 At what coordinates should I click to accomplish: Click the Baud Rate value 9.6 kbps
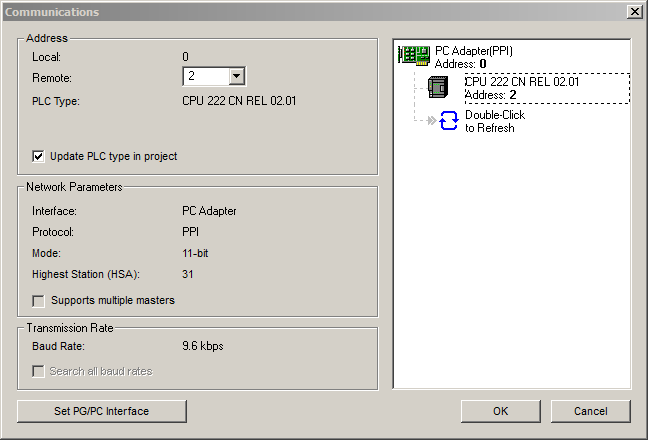[x=203, y=346]
